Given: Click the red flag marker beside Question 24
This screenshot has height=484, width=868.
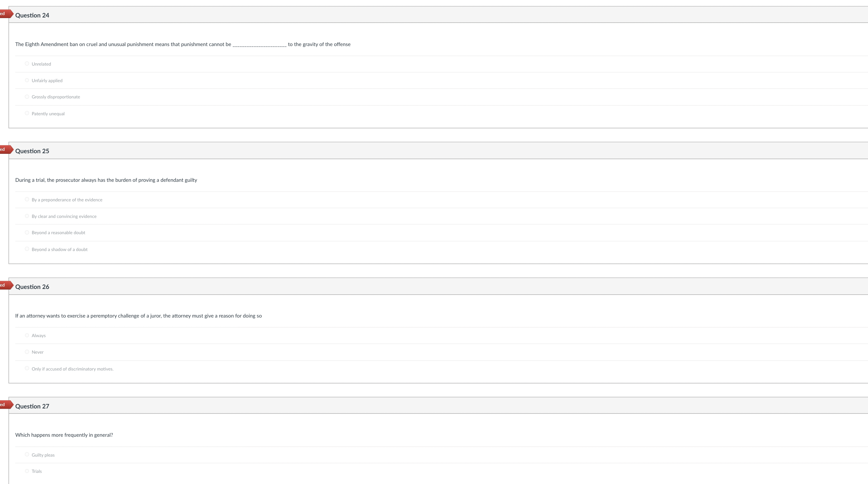Looking at the screenshot, I should 5,14.
